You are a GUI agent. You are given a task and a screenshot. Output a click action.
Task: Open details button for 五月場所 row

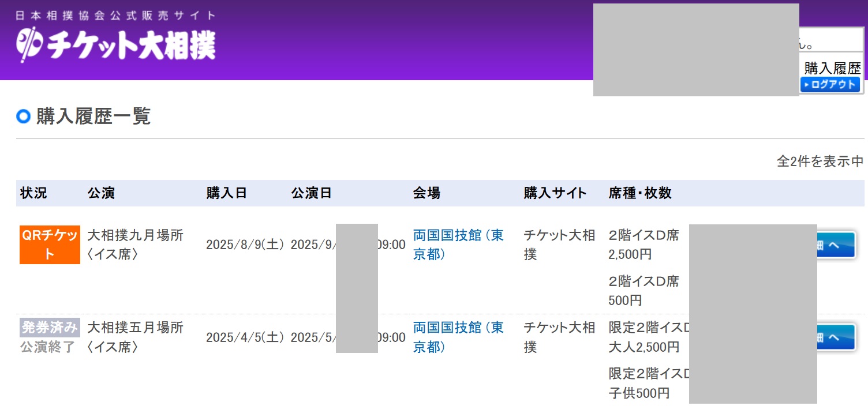(836, 337)
